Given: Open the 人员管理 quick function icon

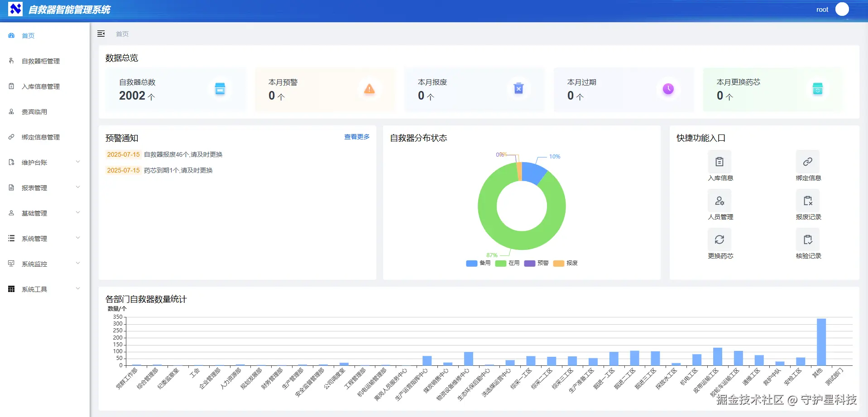Looking at the screenshot, I should pos(719,201).
